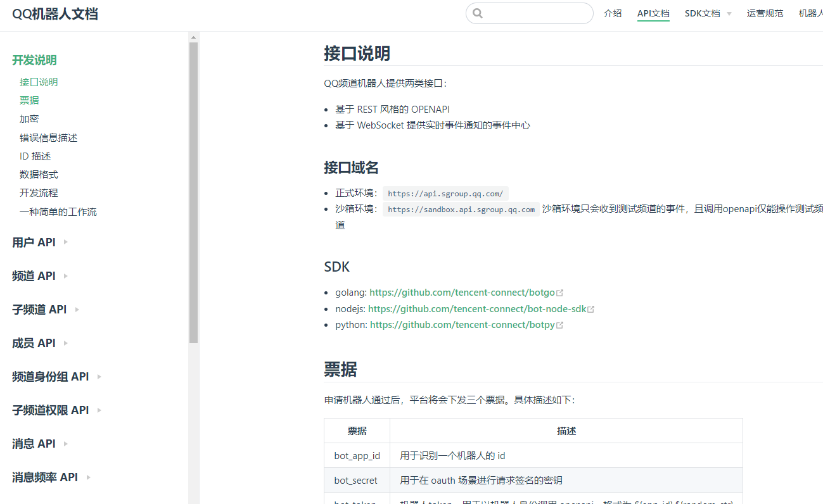Expand the 子频道 API section arrow
The width and height of the screenshot is (823, 504).
pyautogui.click(x=77, y=309)
